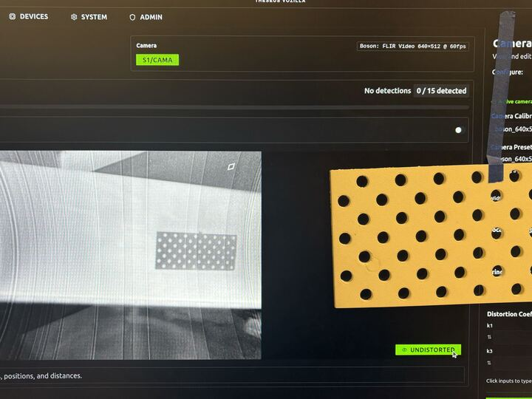Toggle the Undistorted view button
Screen dimensions: 532x399
pyautogui.click(x=428, y=349)
